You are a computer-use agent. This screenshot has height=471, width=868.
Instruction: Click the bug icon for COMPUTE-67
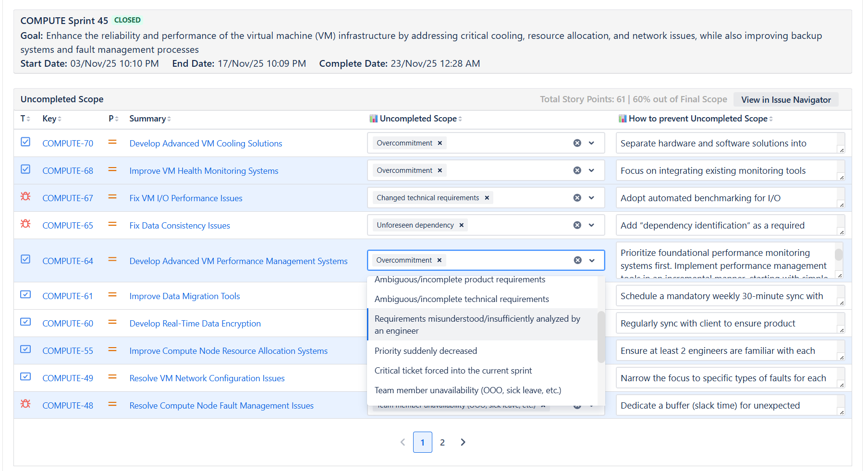pyautogui.click(x=25, y=197)
